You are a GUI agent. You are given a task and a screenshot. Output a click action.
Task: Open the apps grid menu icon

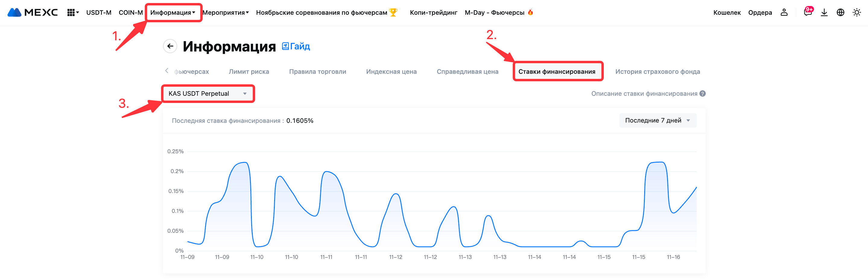point(71,12)
